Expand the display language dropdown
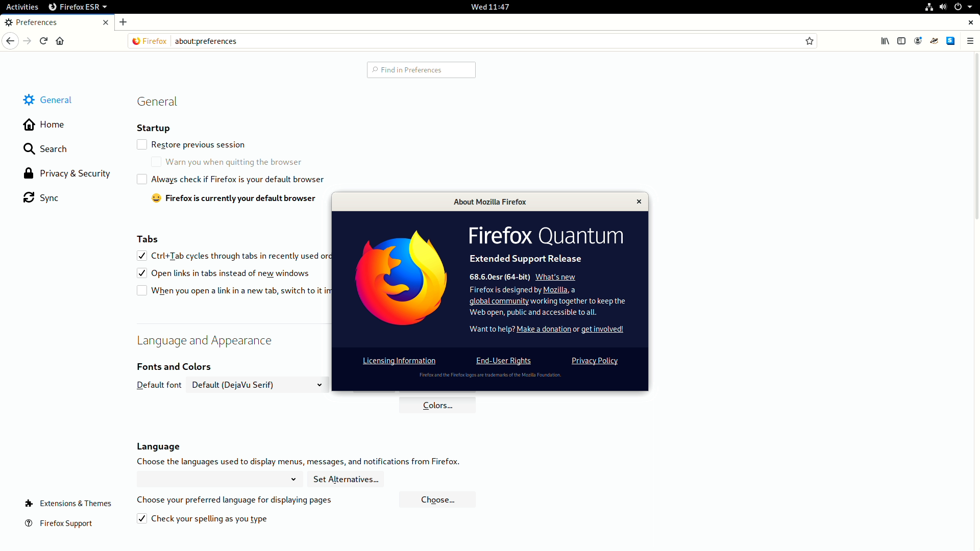980x551 pixels. pos(219,479)
